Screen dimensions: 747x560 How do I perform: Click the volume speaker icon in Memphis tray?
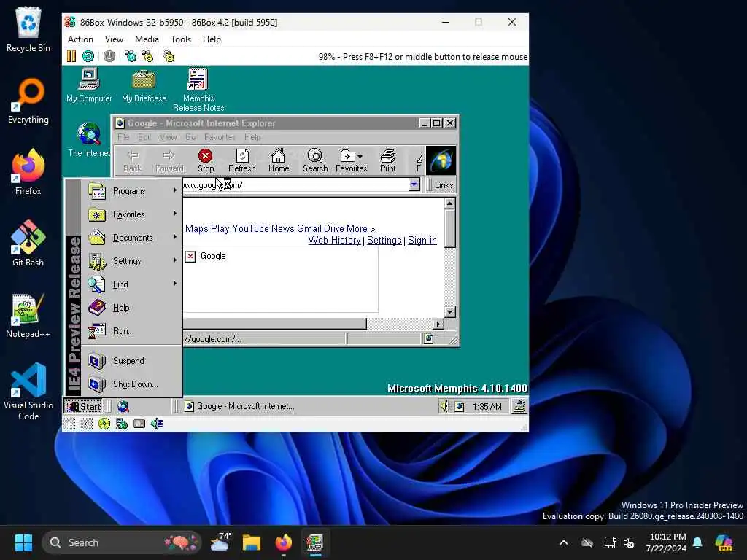[444, 406]
